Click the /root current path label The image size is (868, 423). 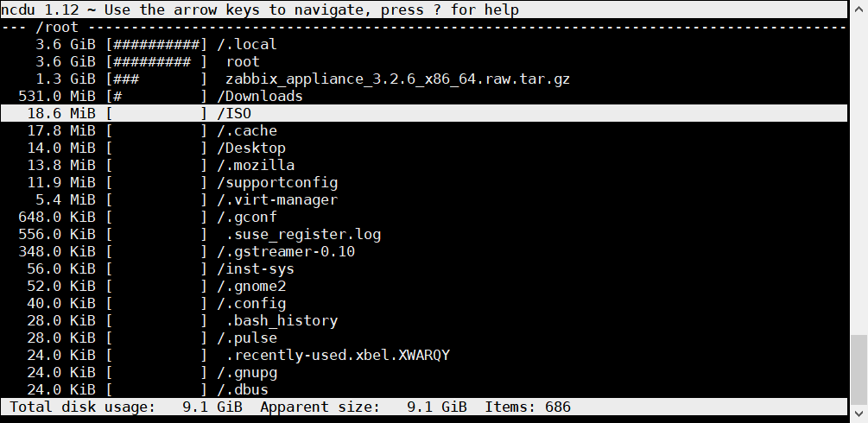57,27
